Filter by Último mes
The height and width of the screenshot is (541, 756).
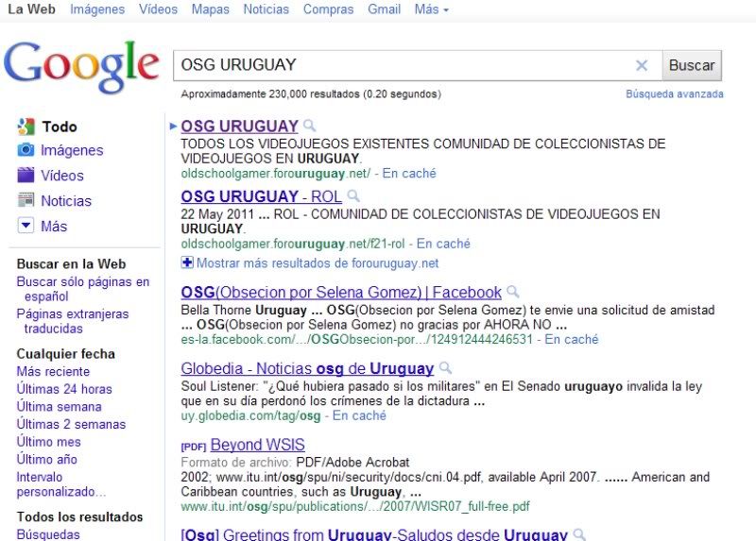click(x=48, y=442)
